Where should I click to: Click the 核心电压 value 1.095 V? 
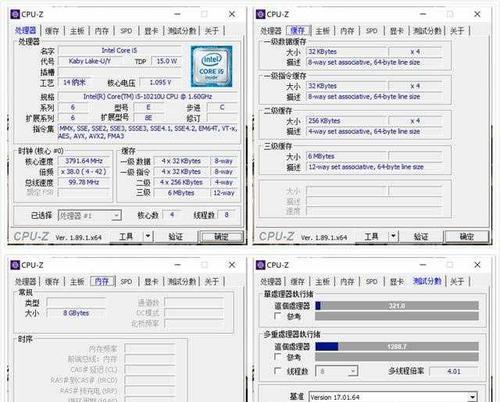(160, 82)
